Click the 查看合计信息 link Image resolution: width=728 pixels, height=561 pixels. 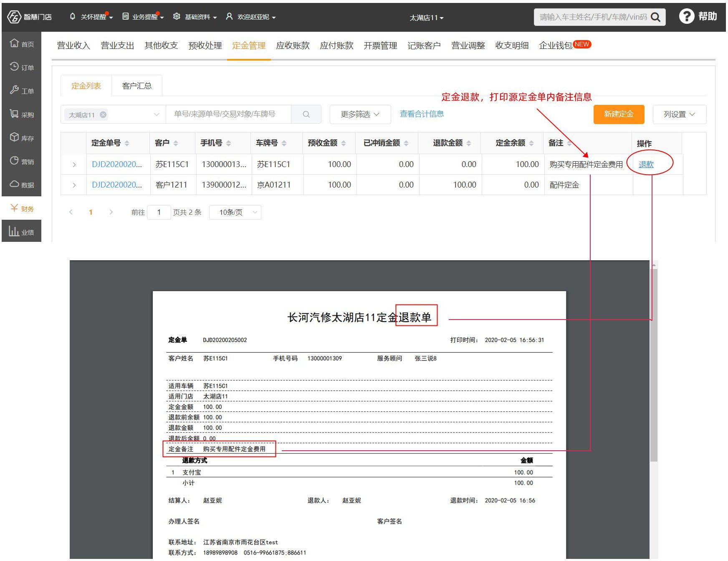click(x=422, y=114)
